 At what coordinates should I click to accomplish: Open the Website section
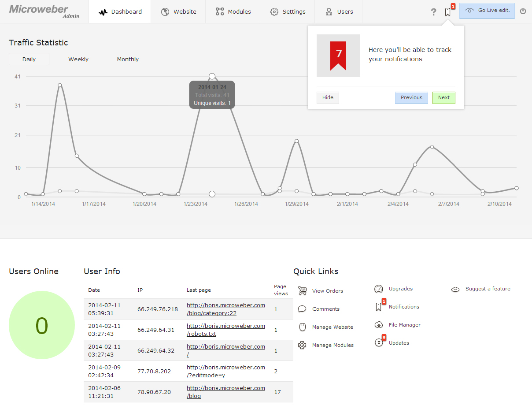click(x=179, y=12)
